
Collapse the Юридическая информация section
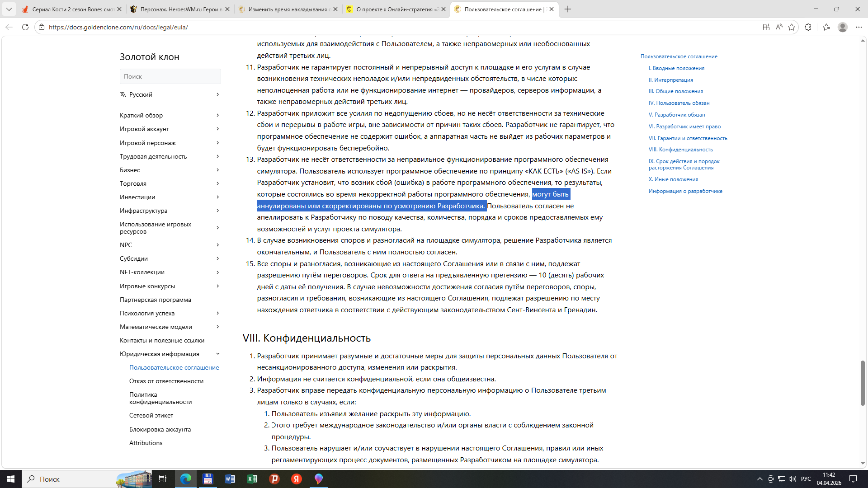217,354
